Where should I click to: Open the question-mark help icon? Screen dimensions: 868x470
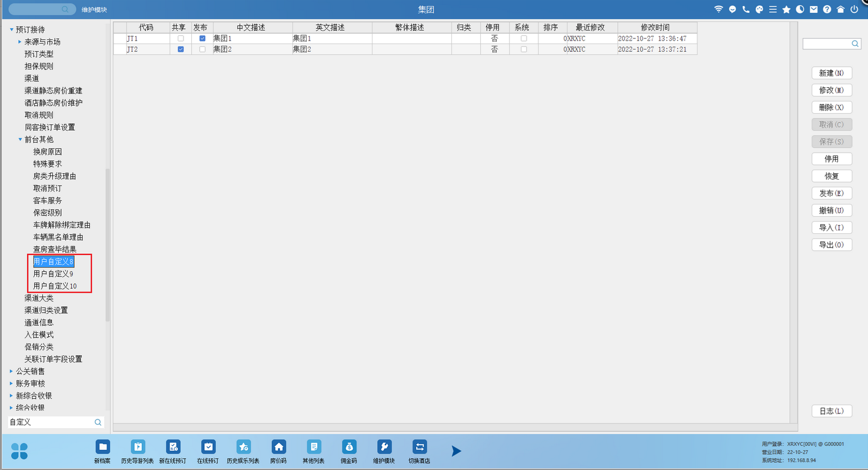click(827, 9)
